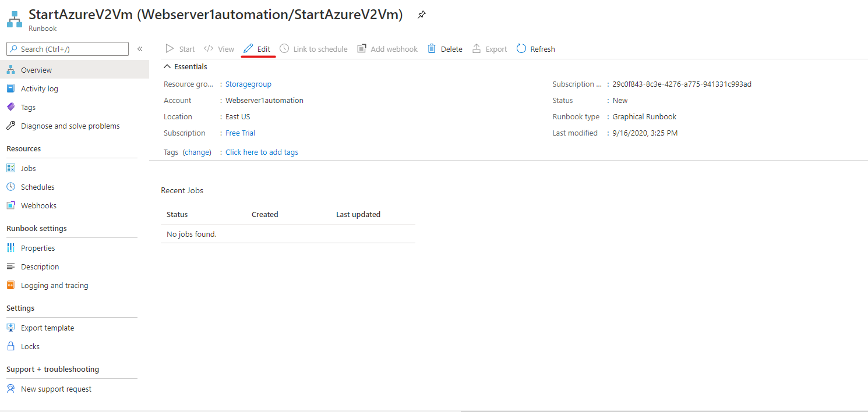Open the Storagegroup resource group link

coord(249,84)
